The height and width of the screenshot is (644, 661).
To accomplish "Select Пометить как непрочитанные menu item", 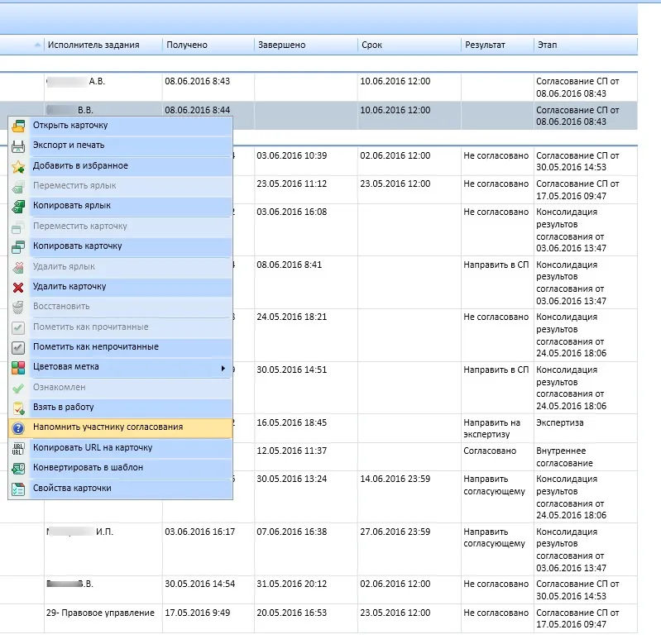I will click(x=96, y=347).
